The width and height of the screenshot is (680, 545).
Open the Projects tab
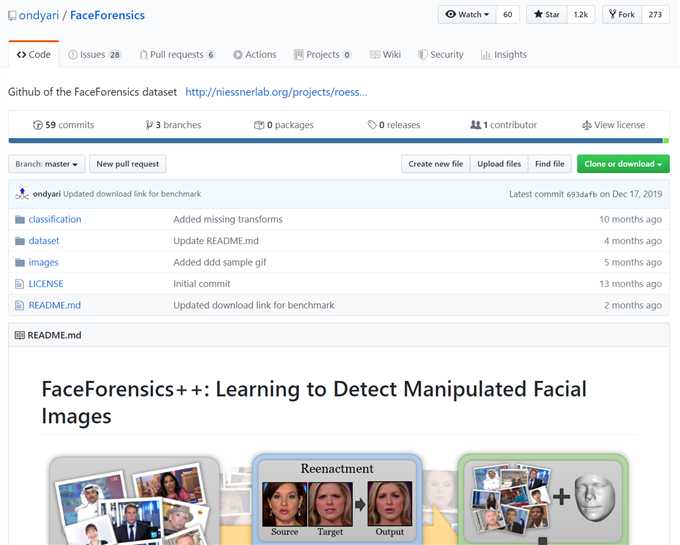tap(322, 55)
